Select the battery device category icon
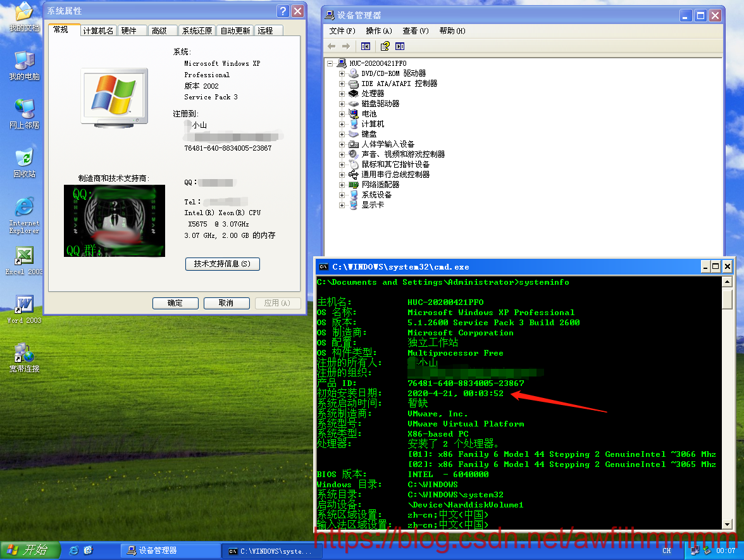Screen dimensions: 744x560 click(354, 114)
